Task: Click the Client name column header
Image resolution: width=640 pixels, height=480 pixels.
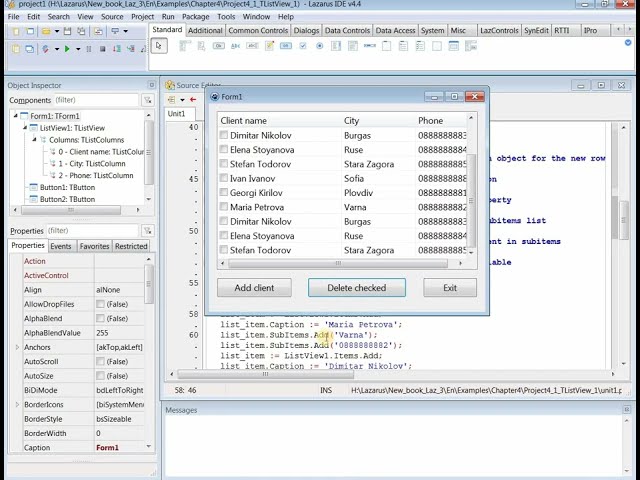Action: pos(280,120)
